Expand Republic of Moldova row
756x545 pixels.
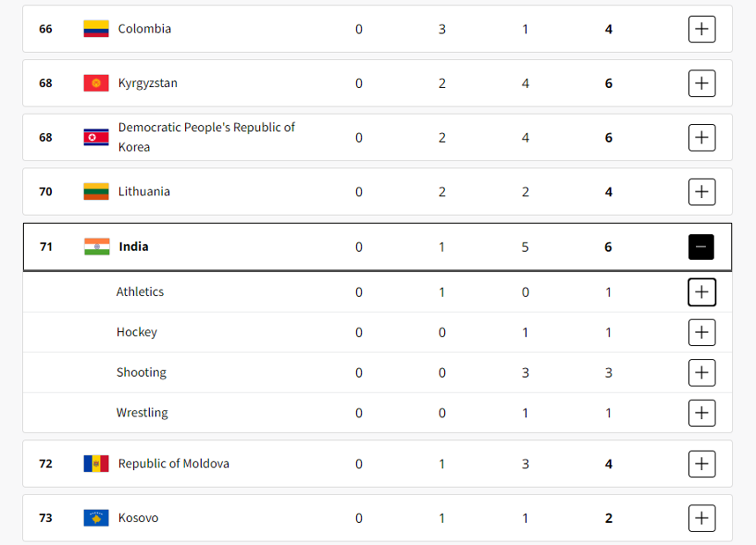pyautogui.click(x=701, y=464)
